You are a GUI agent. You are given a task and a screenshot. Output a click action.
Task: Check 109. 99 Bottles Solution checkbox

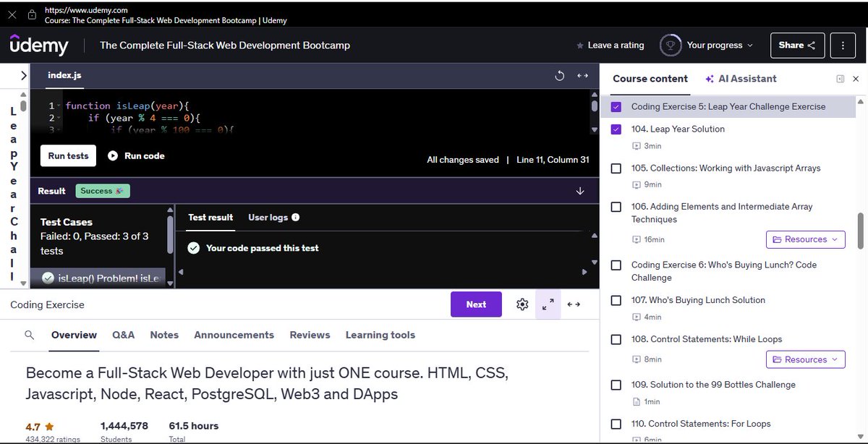pos(616,385)
